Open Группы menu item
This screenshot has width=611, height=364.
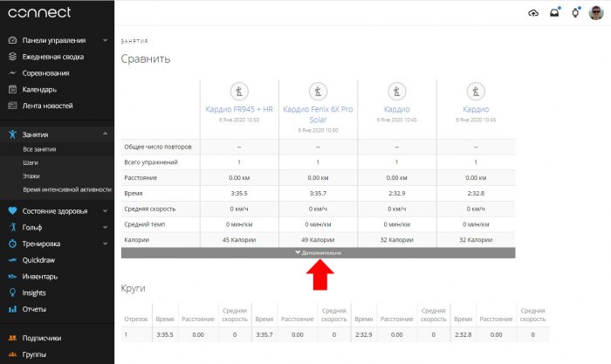34,354
